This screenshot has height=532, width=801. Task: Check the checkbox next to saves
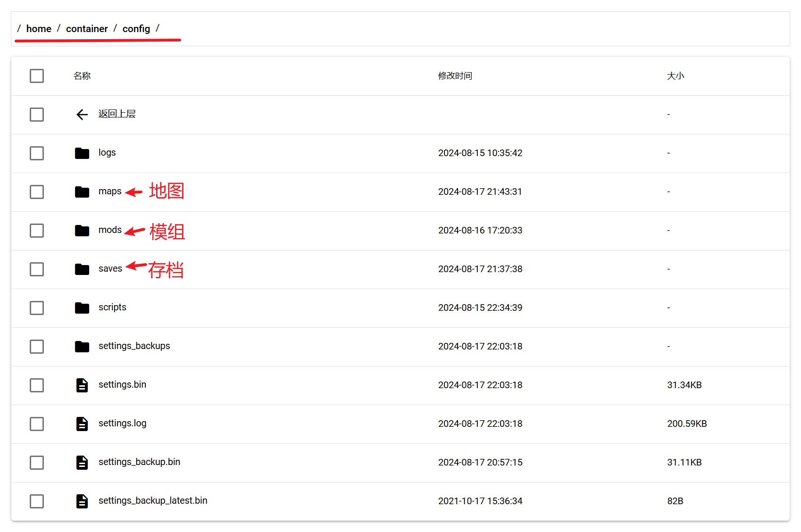pos(37,269)
